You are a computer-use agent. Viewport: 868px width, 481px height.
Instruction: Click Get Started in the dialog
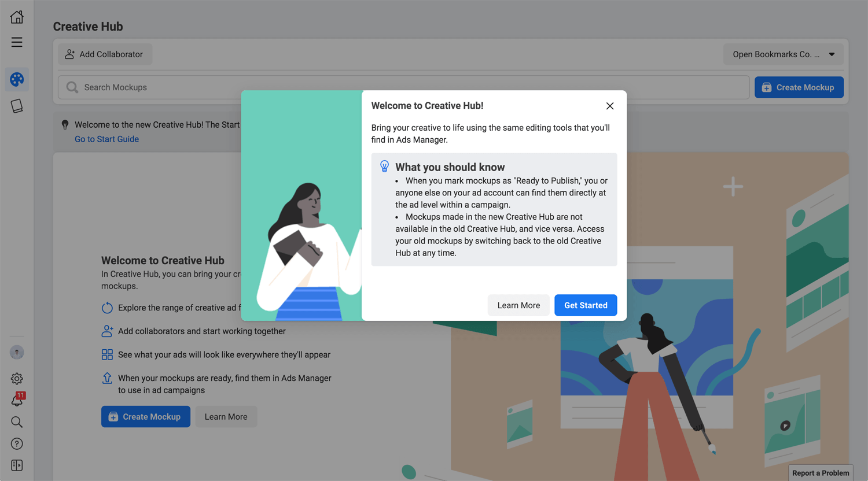point(586,305)
